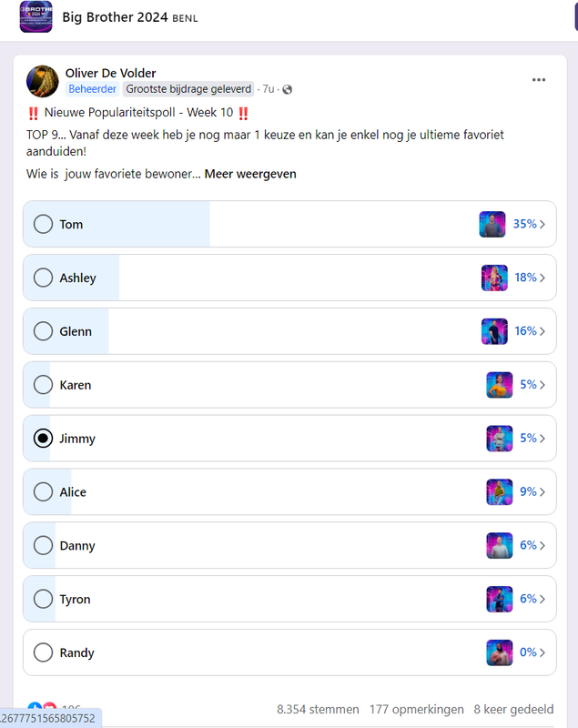Click the public globe visibility icon
The width and height of the screenshot is (578, 728).
[288, 89]
